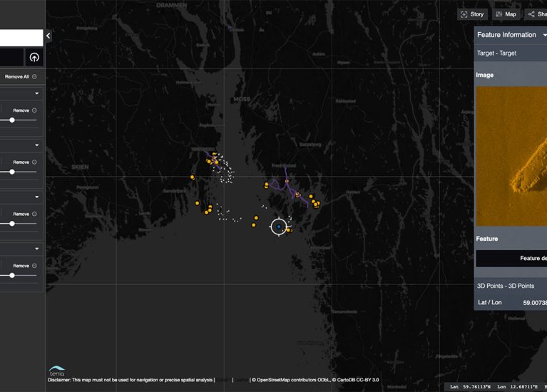
Task: Click the Remove All circle icon
Action: pyautogui.click(x=34, y=77)
